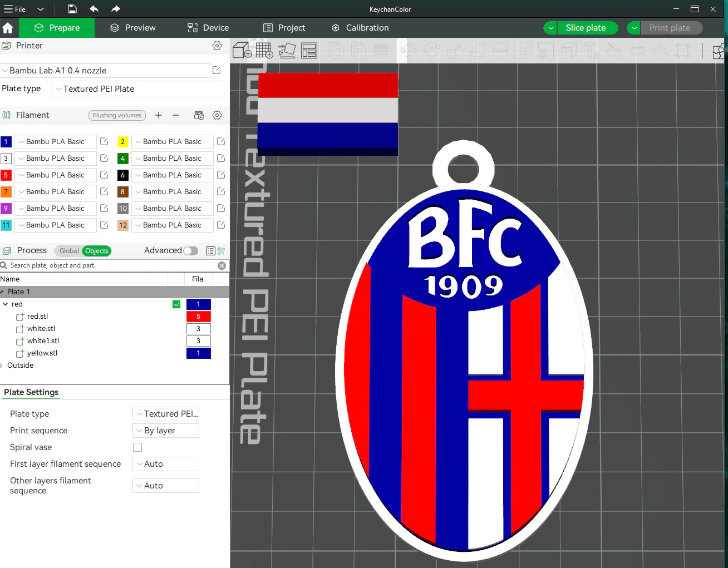Click the process settings list icon

[x=210, y=251]
